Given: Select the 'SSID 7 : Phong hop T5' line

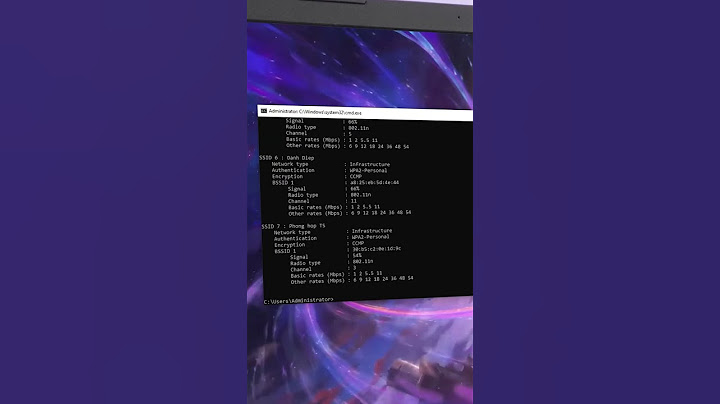Looking at the screenshot, I should (x=293, y=226).
